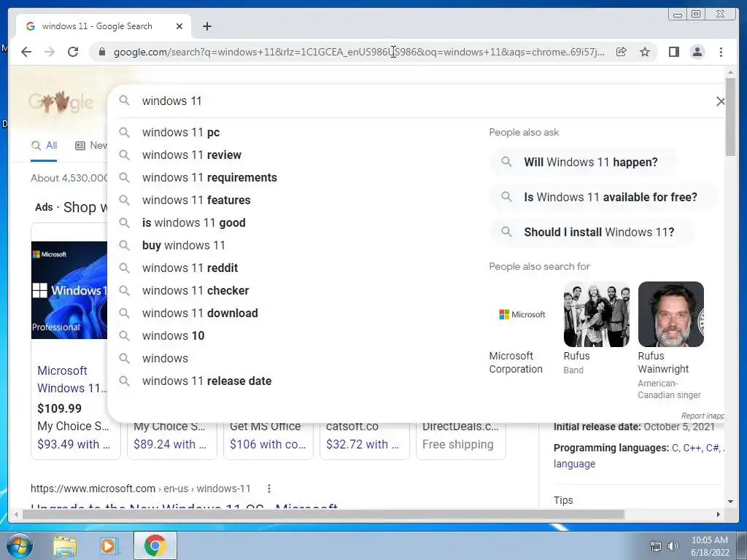Screen dimensions: 747x560
Task: Open Microsoft Corporation logo thumbnail
Action: click(x=522, y=314)
